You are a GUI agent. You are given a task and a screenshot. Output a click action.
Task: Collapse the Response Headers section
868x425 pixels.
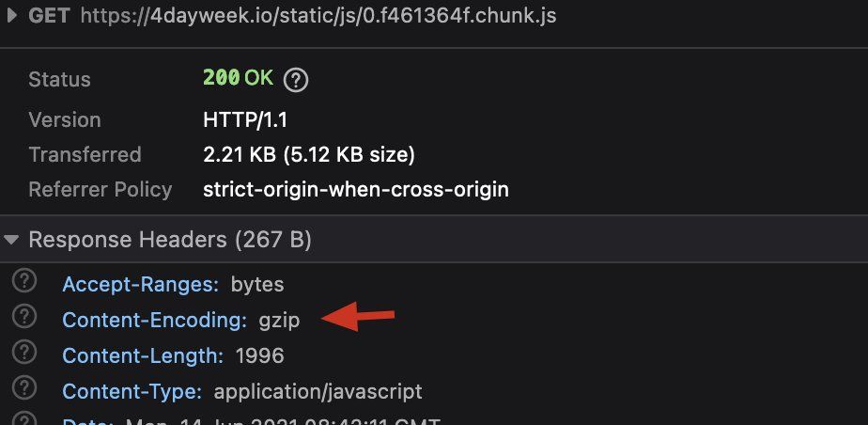tap(11, 240)
